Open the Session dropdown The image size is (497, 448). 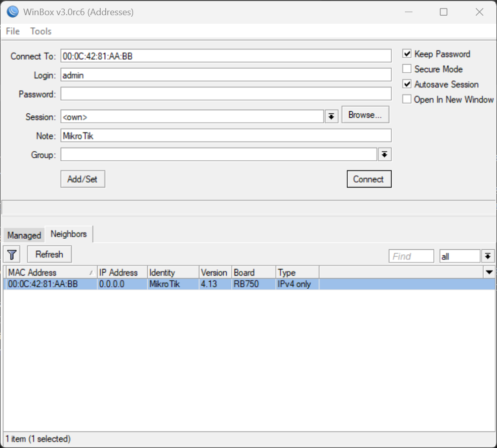tap(332, 116)
